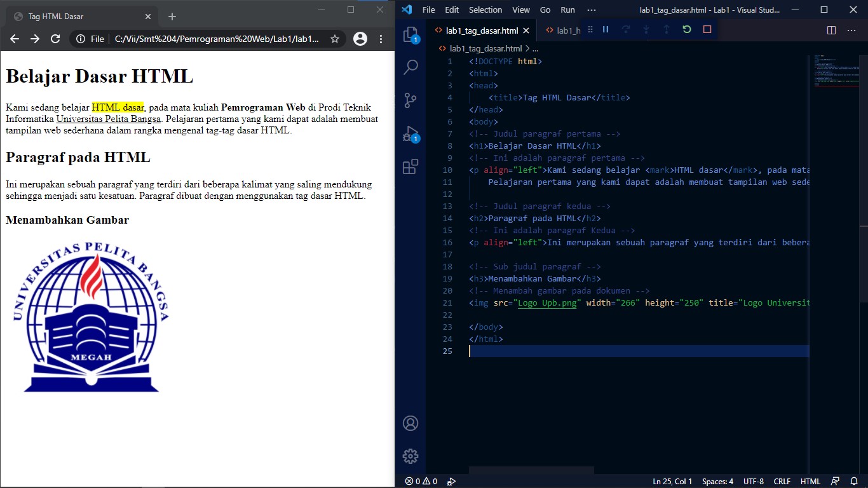Open Chrome's three-dot menu
Viewport: 868px width, 488px height.
pos(379,38)
